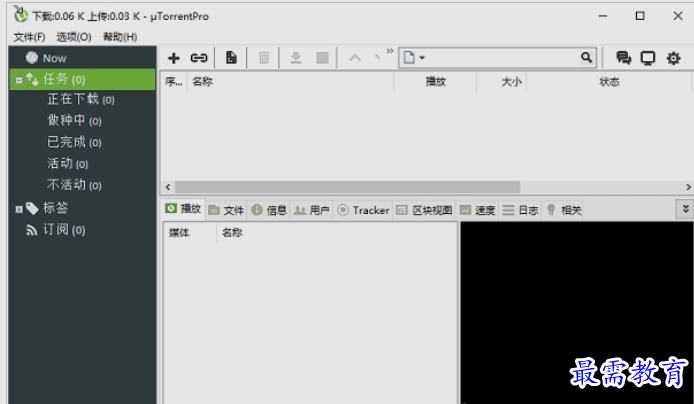Switch to the 播放 tab
694x404 pixels.
[x=183, y=209]
